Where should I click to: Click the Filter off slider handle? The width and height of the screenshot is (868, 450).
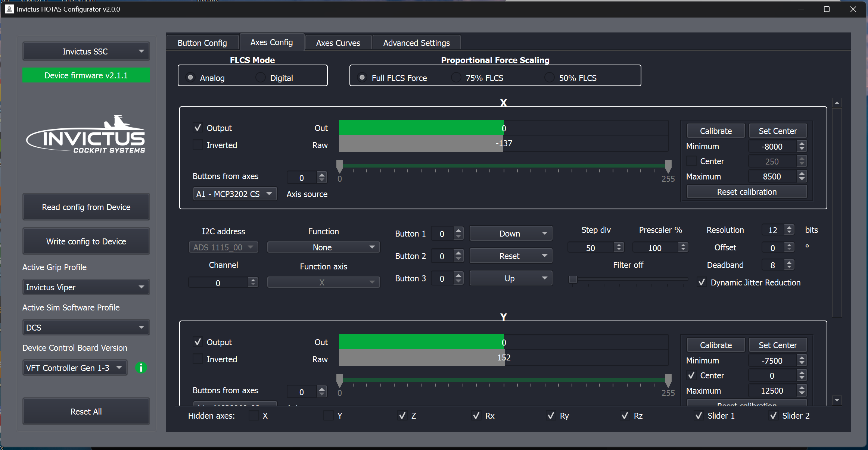click(x=573, y=279)
